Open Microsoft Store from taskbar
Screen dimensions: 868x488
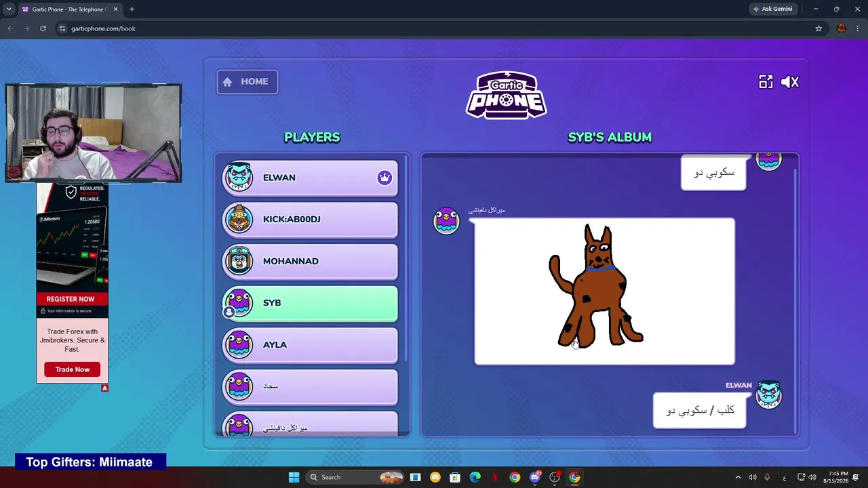(x=455, y=477)
